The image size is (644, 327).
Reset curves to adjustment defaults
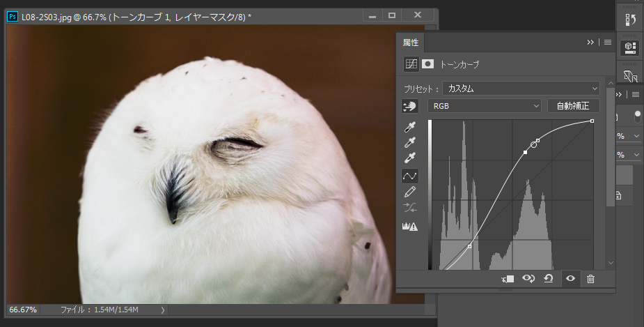coord(548,279)
